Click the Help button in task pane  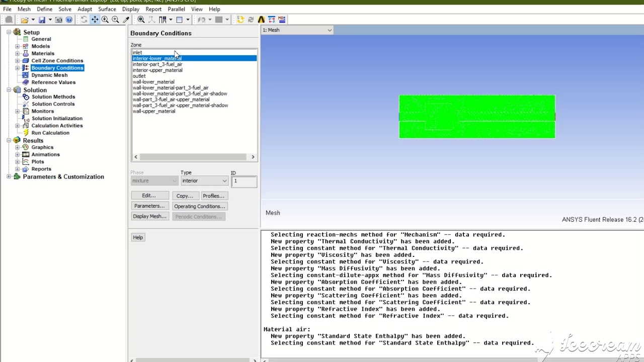[x=138, y=237]
